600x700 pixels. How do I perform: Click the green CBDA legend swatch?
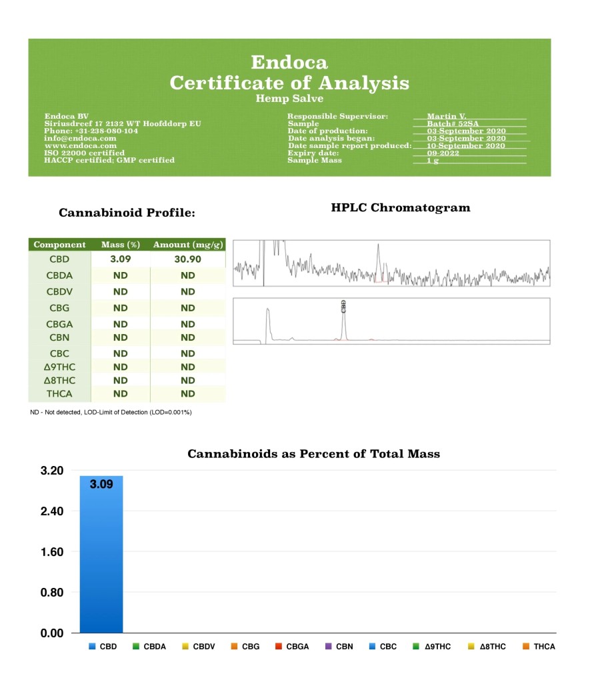(136, 647)
